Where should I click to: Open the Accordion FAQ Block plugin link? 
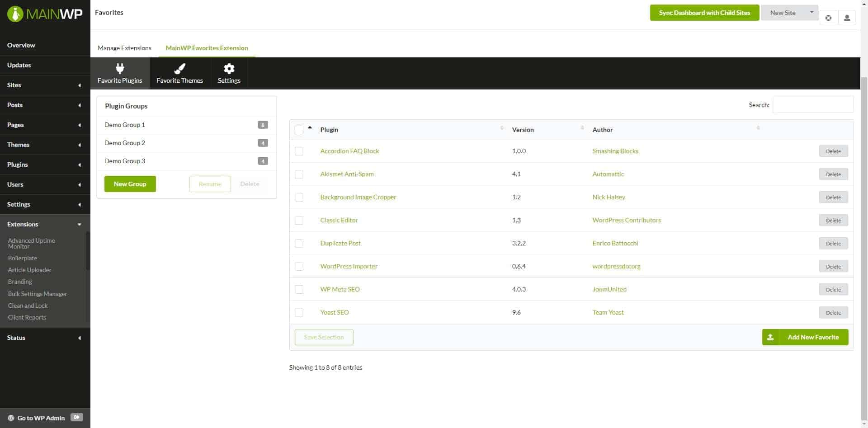coord(349,151)
